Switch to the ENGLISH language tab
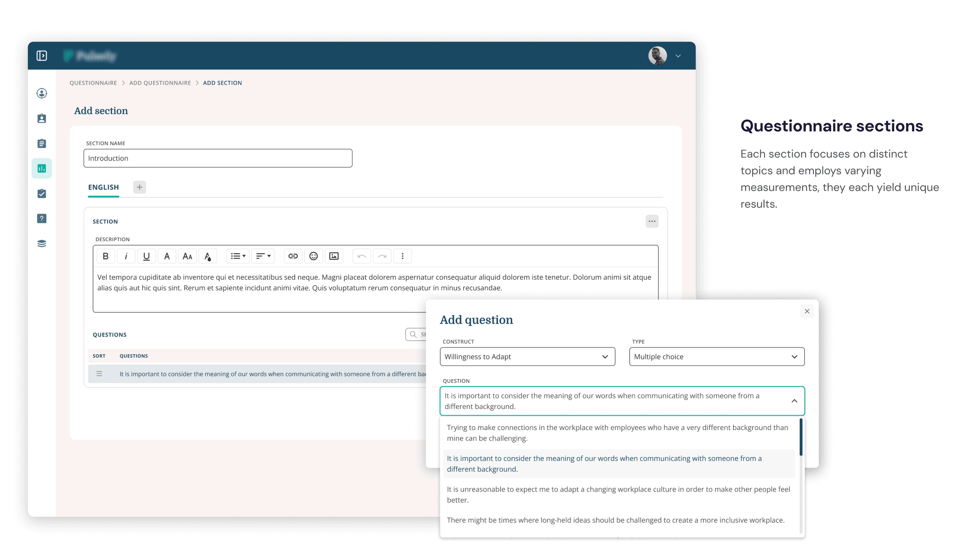The width and height of the screenshot is (980, 559). (x=103, y=187)
